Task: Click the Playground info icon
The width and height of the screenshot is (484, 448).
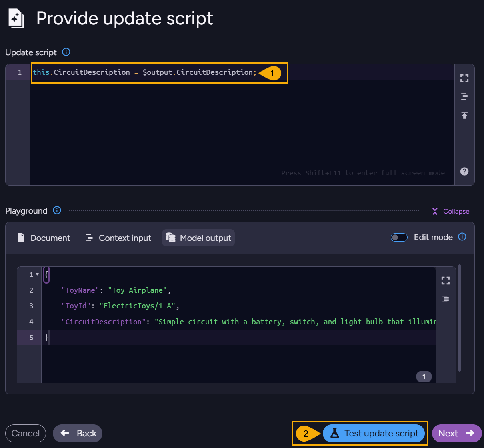Action: coord(57,210)
